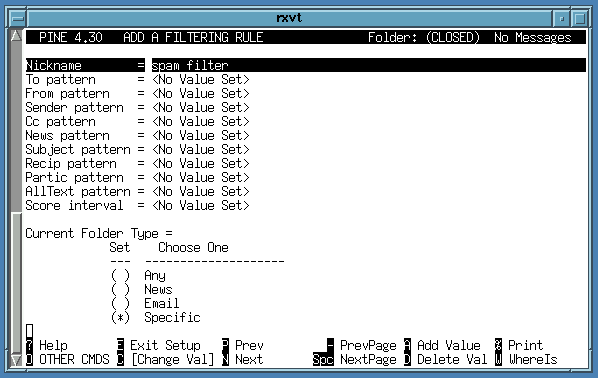
Task: Choose the Next command
Action: click(x=249, y=359)
